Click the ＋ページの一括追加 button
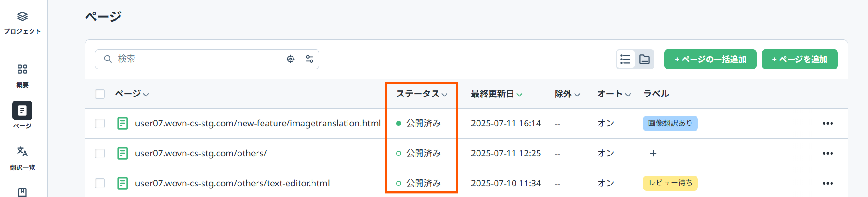Viewport: 868px width, 197px height. point(710,59)
